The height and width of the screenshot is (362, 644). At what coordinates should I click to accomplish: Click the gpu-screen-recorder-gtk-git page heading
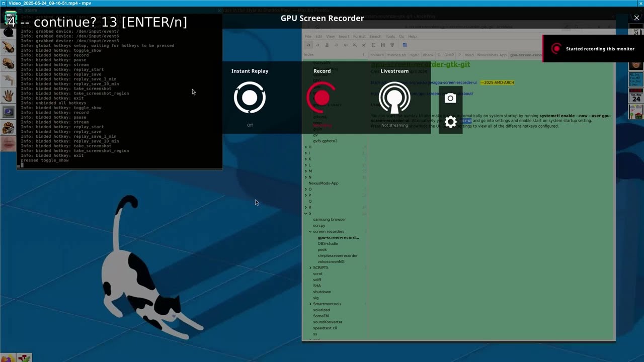click(421, 64)
